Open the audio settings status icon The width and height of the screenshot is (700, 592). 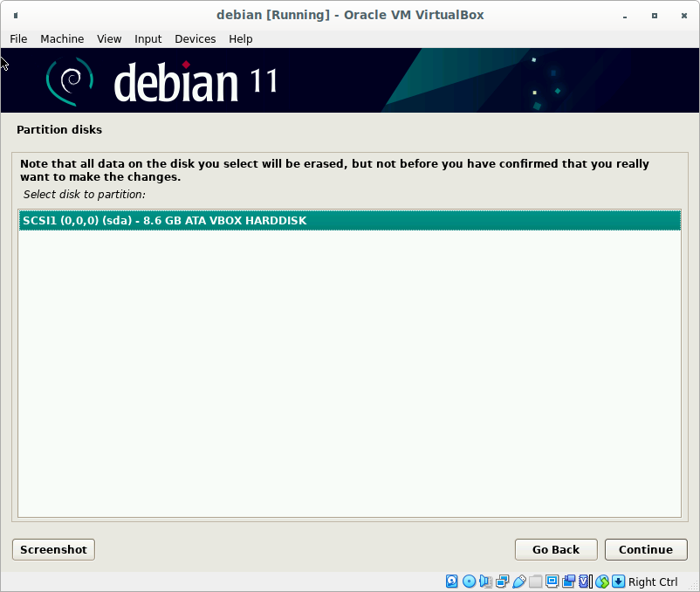485,582
